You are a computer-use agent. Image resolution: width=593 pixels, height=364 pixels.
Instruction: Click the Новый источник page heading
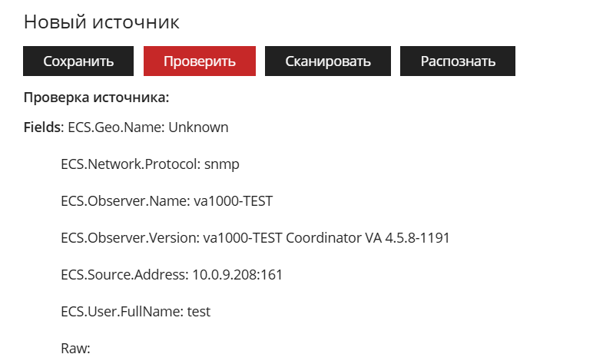101,22
